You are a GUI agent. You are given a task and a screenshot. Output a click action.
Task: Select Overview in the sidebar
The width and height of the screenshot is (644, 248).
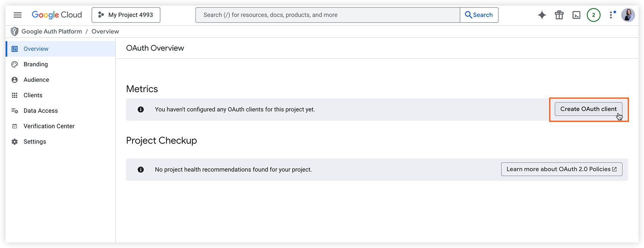click(61, 49)
